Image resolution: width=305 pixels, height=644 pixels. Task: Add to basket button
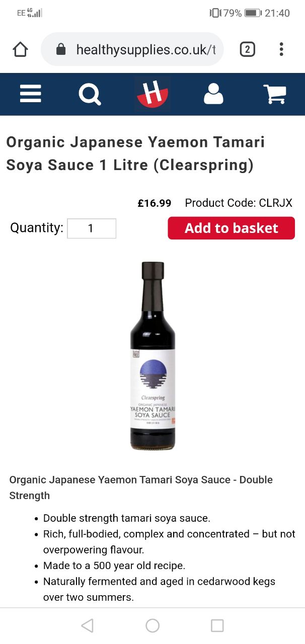pos(231,228)
